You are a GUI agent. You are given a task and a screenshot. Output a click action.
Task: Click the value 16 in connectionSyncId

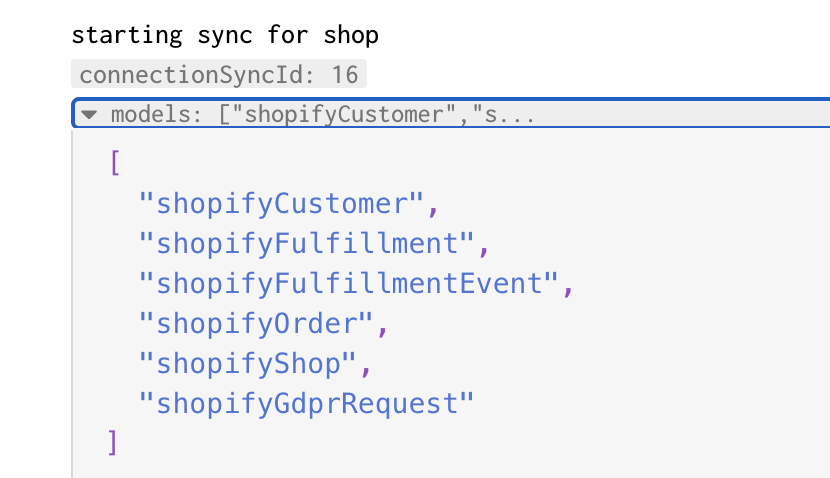(x=345, y=75)
